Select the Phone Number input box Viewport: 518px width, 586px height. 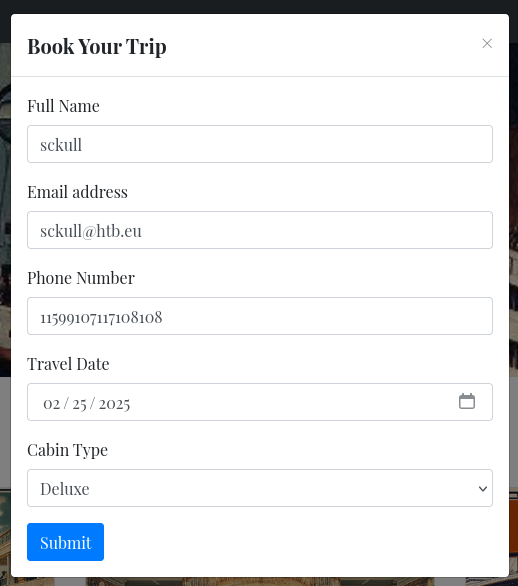(260, 316)
